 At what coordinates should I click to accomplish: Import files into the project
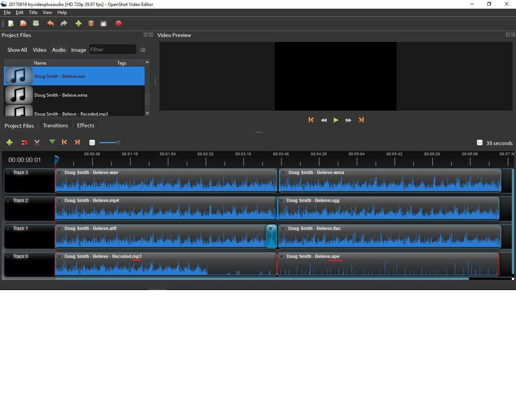tap(78, 23)
